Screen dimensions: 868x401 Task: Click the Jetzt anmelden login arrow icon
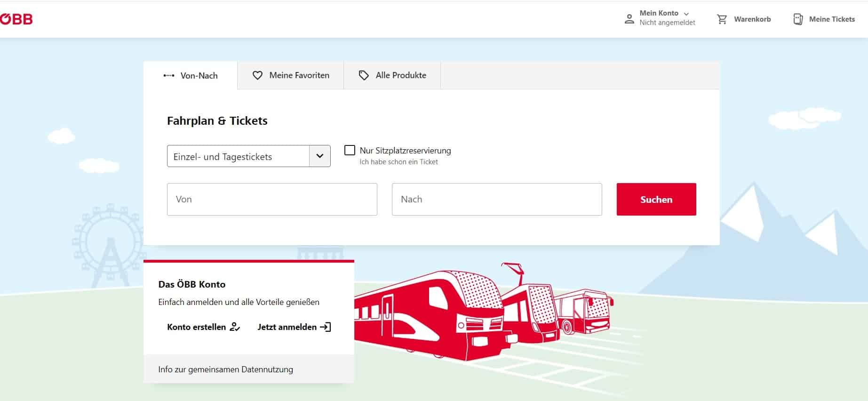[x=326, y=327]
